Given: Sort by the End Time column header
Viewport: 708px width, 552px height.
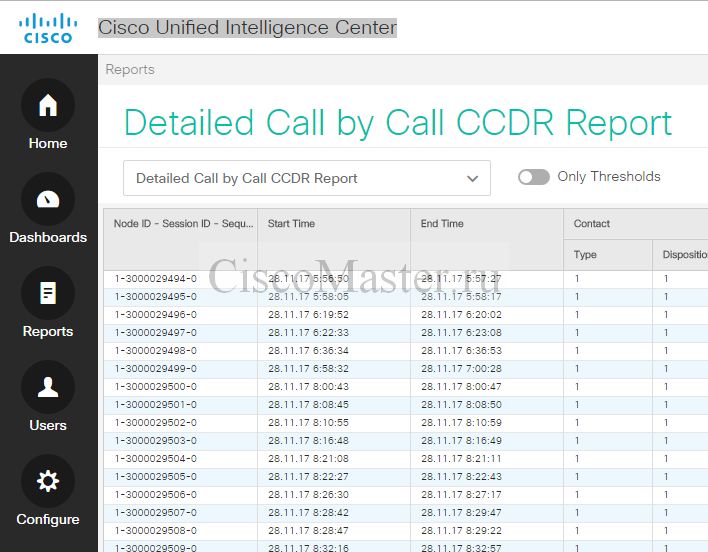Looking at the screenshot, I should [487, 239].
